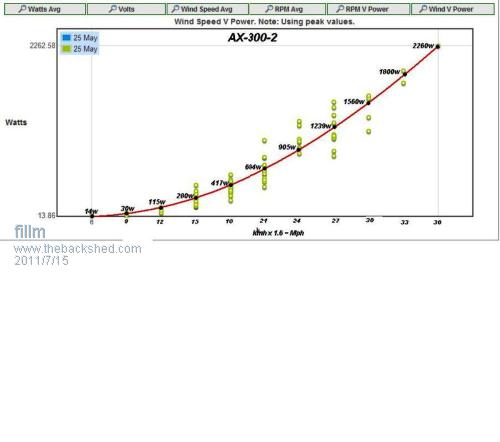Switch to the Volts chart tab
This screenshot has width=500, height=442.
click(126, 9)
